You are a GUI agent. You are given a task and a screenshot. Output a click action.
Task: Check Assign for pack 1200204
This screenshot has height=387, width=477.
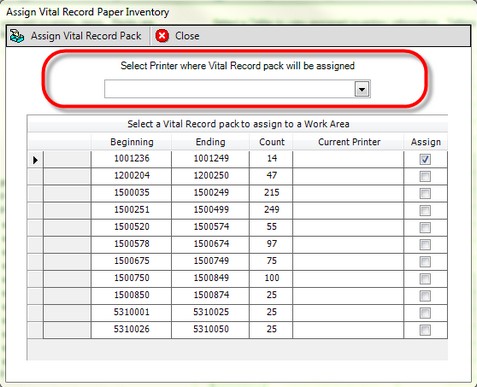click(425, 176)
